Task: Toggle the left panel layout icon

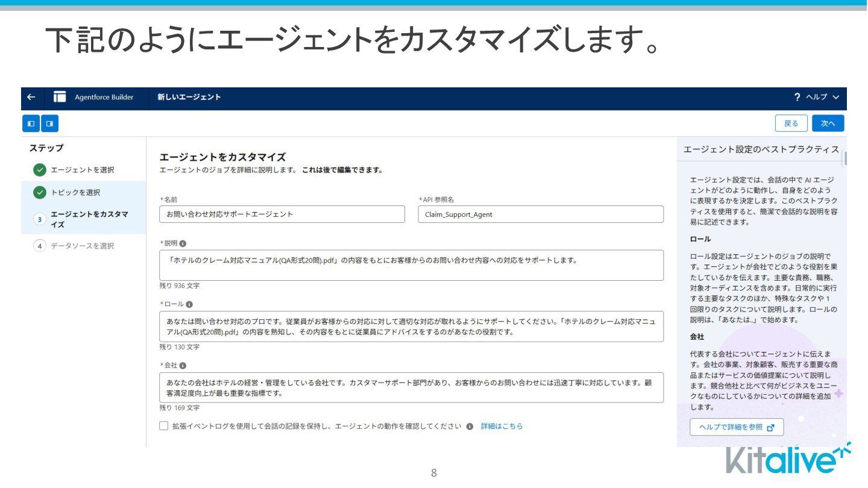Action: click(x=31, y=124)
